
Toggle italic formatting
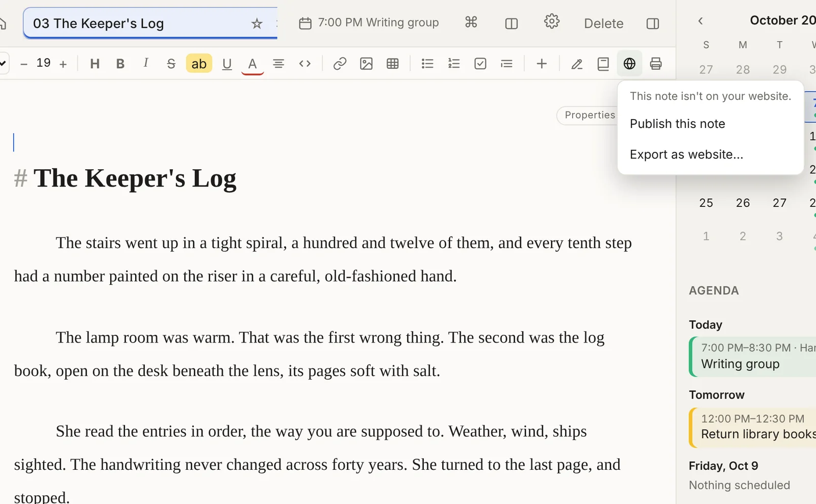click(146, 63)
